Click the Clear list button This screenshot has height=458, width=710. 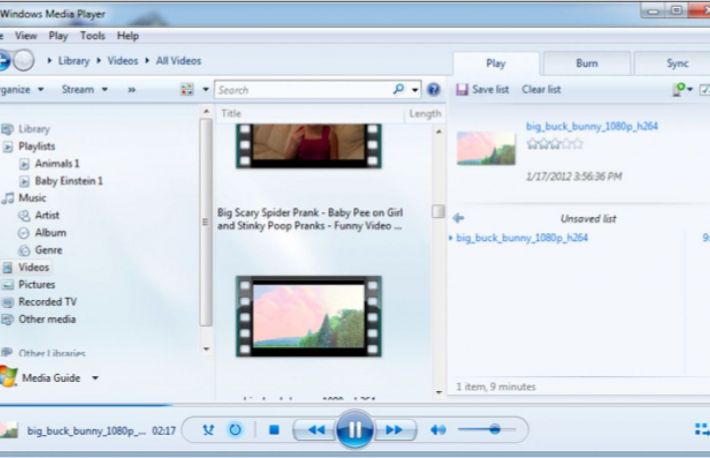pyautogui.click(x=541, y=89)
